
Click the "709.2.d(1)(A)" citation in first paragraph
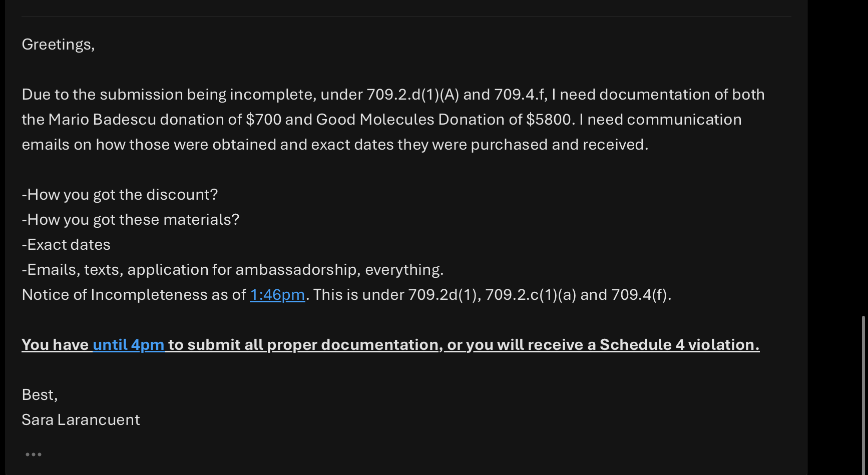click(x=412, y=95)
